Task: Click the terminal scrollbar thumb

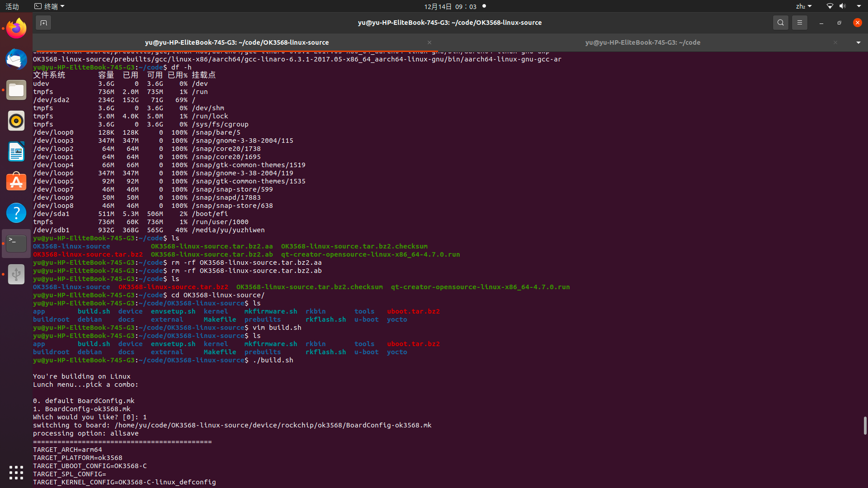Action: point(865,426)
